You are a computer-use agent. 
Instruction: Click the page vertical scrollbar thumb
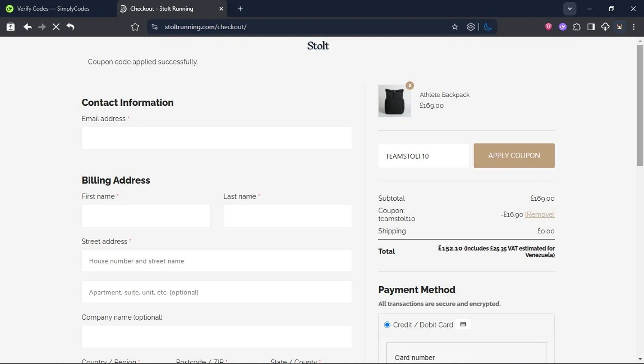[x=640, y=105]
